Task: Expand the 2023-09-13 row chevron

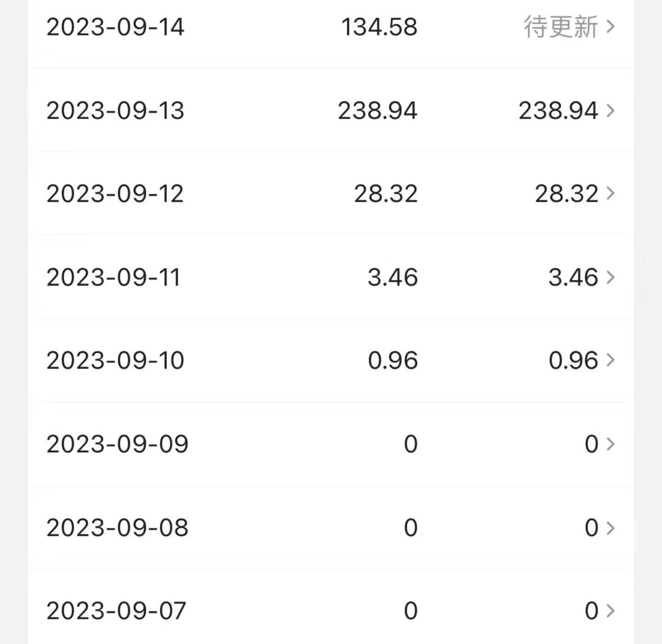Action: point(611,111)
